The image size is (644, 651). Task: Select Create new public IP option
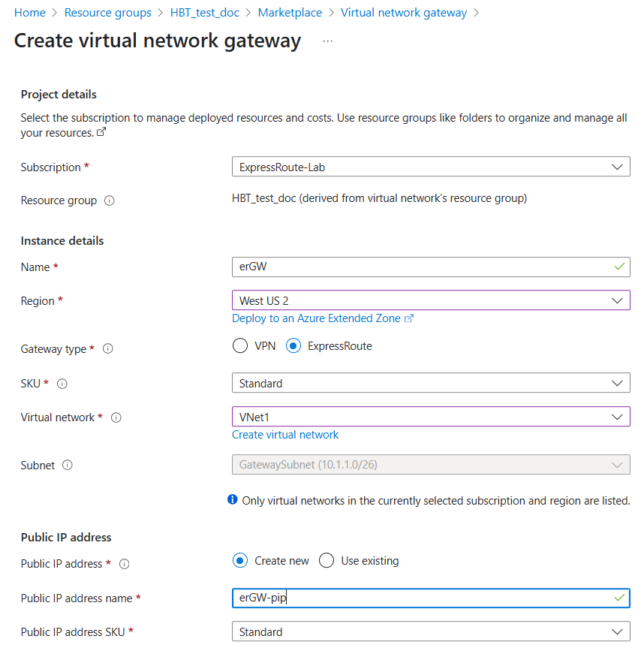240,561
